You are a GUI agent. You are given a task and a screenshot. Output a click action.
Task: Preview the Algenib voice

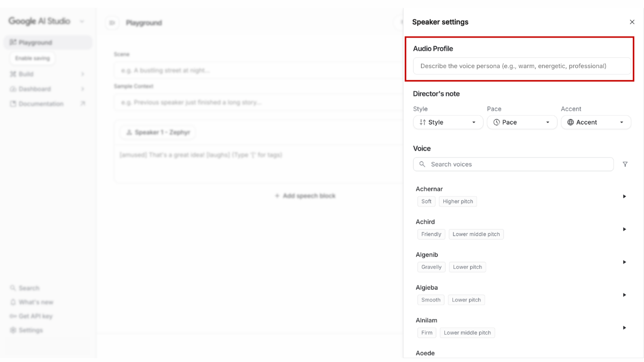(624, 262)
